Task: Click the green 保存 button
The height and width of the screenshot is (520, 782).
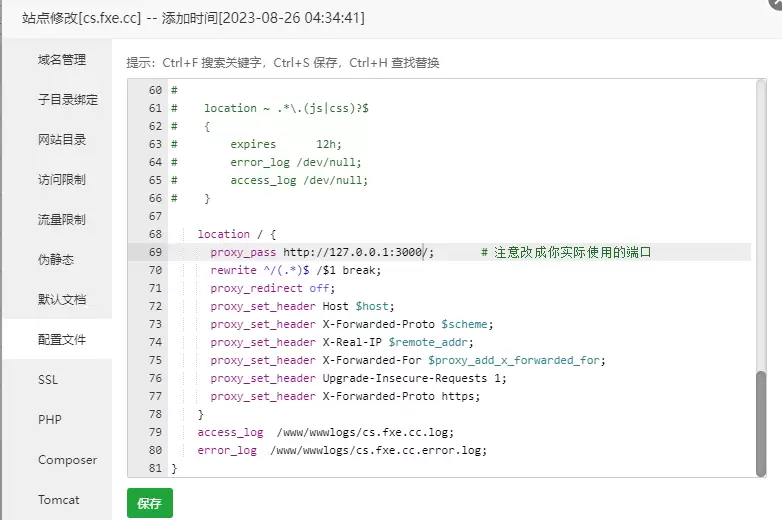Action: click(150, 503)
